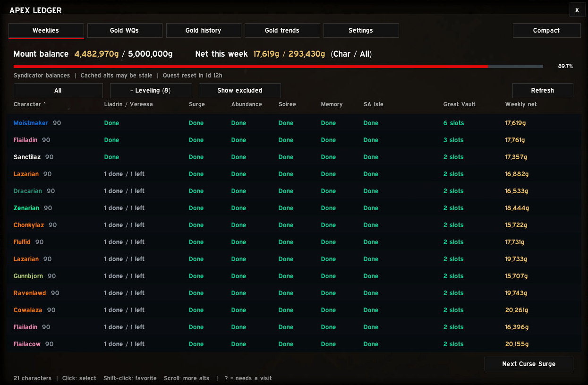
Task: Select the character Fluffid
Action: point(294,242)
